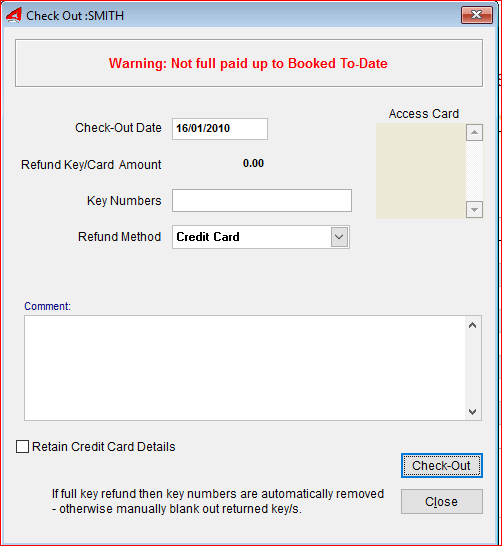Tick the Retain Credit Card Details checkbox
This screenshot has height=546, width=502.
point(23,446)
